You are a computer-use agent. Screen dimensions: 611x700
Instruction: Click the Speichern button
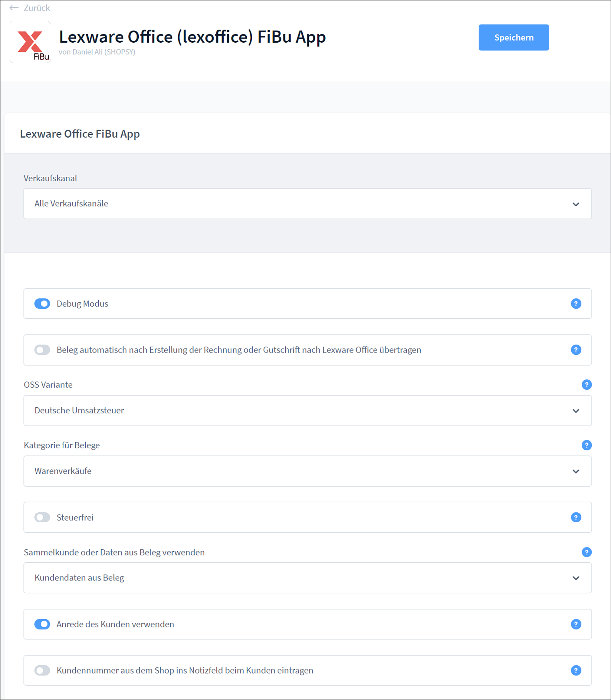pyautogui.click(x=514, y=38)
